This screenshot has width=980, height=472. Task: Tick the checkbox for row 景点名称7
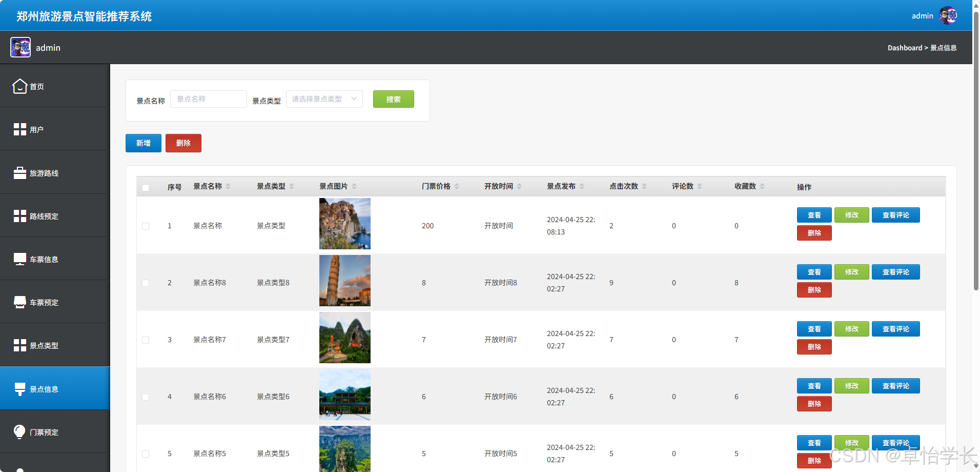click(146, 340)
